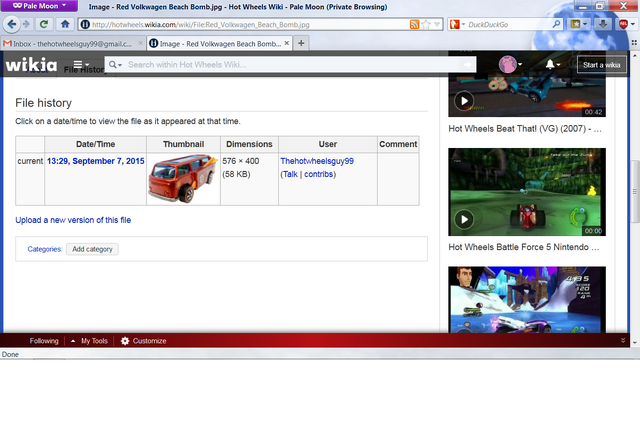This screenshot has height=444, width=640.
Task: Open a new tab with the plus button
Action: 301,43
